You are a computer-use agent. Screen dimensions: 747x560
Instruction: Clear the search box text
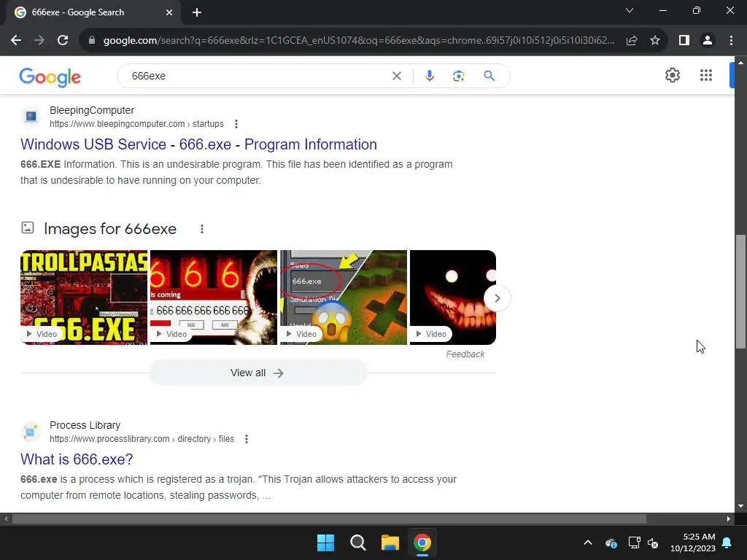(x=396, y=76)
